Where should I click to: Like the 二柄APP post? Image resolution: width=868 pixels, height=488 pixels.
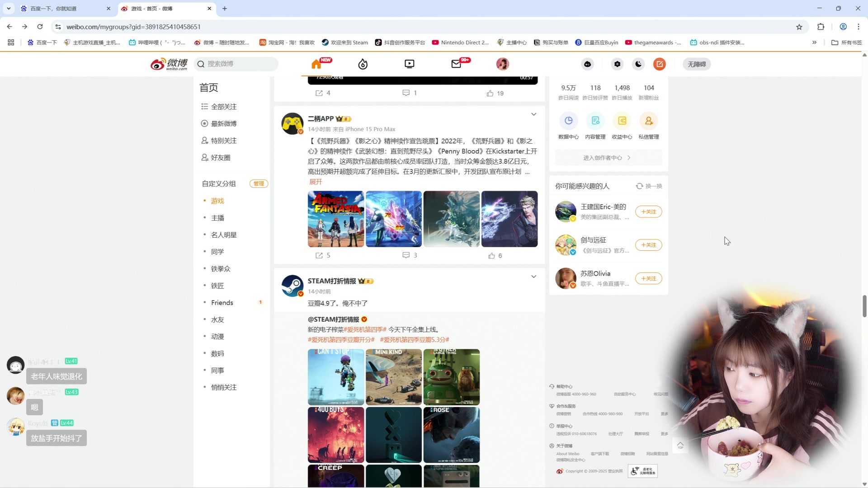click(x=495, y=256)
